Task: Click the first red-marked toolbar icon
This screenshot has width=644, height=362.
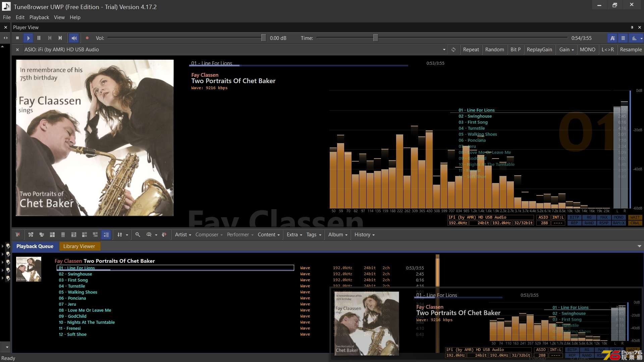Action: point(17,235)
